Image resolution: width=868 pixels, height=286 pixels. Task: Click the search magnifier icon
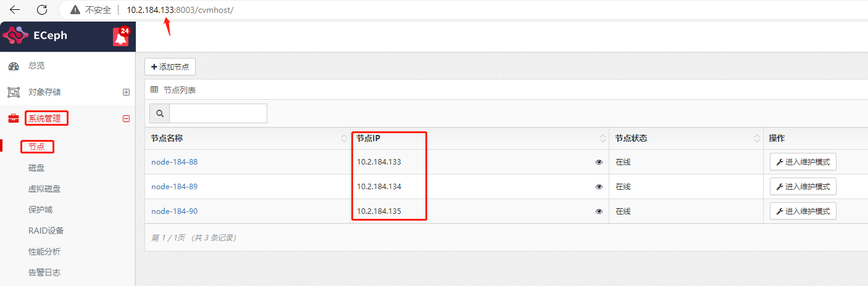click(x=160, y=113)
